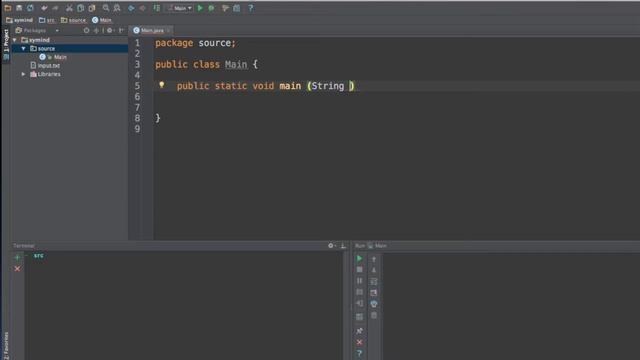Screen dimensions: 640x360
Task: Hide Terminal panel with hide icon
Action: coord(343,246)
